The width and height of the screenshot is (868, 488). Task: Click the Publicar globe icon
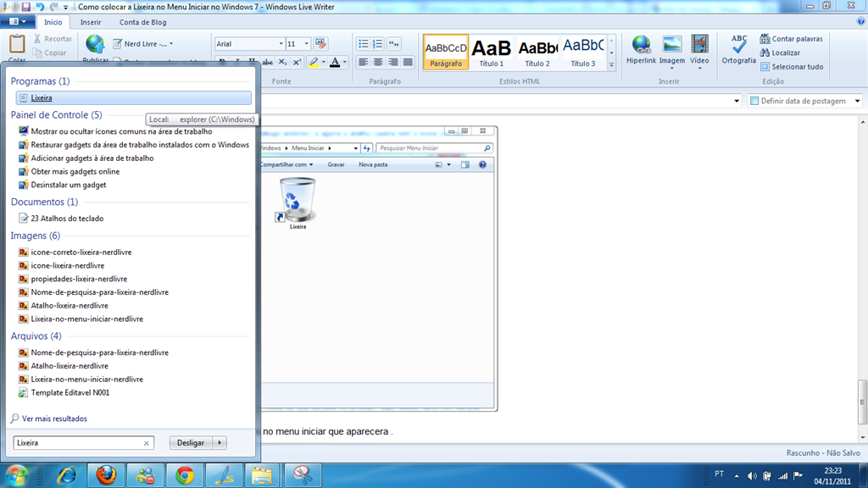95,44
